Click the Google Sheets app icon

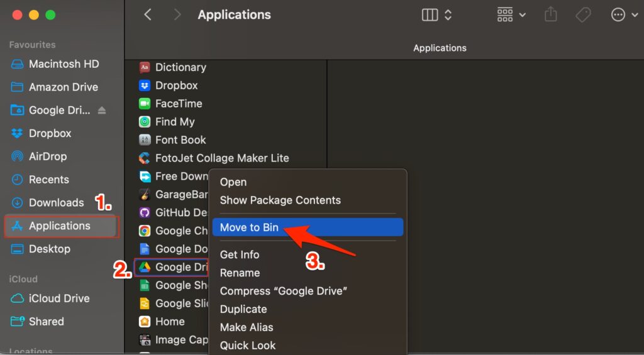point(145,285)
